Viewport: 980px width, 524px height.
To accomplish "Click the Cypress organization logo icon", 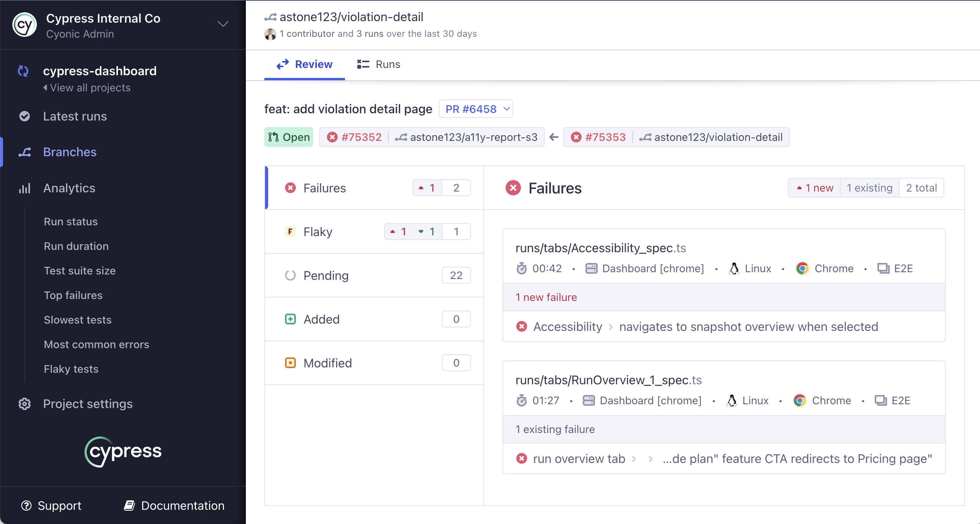I will pyautogui.click(x=25, y=25).
